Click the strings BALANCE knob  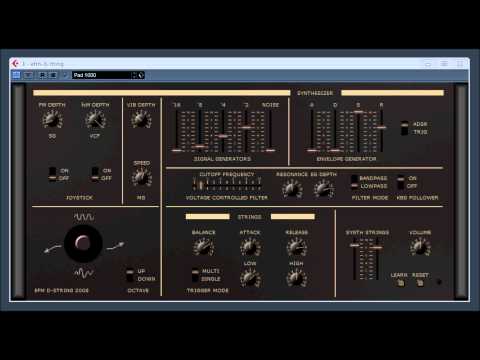[x=203, y=247]
